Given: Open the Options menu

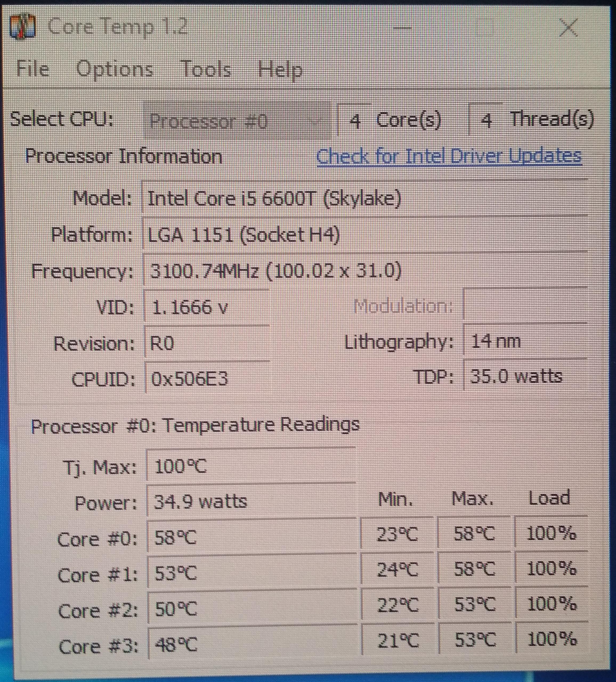Looking at the screenshot, I should [x=114, y=70].
